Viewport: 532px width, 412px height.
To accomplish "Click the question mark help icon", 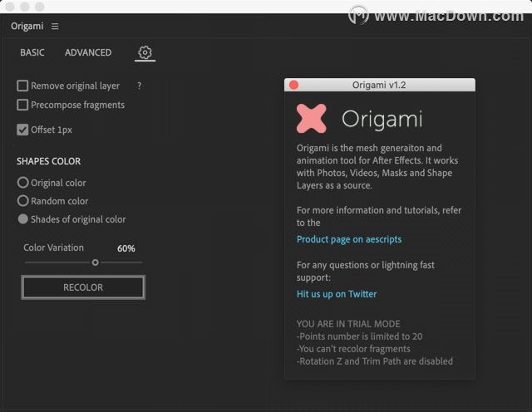I will tap(139, 86).
